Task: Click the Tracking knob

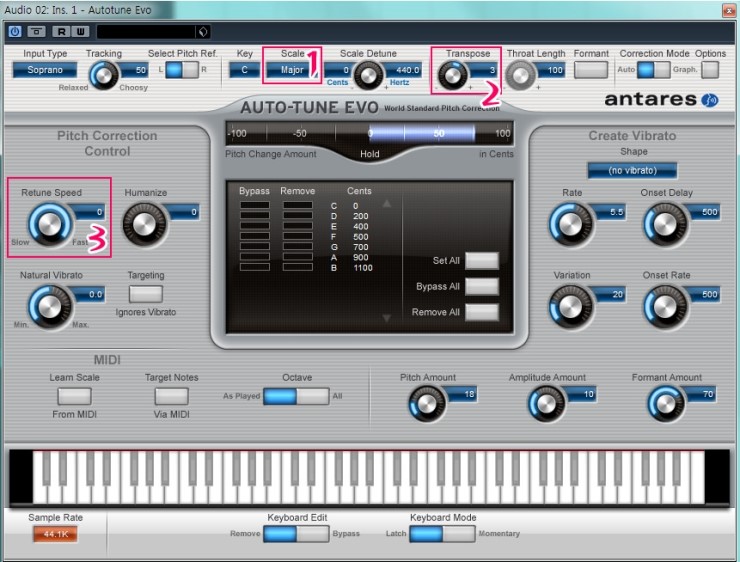Action: (104, 75)
